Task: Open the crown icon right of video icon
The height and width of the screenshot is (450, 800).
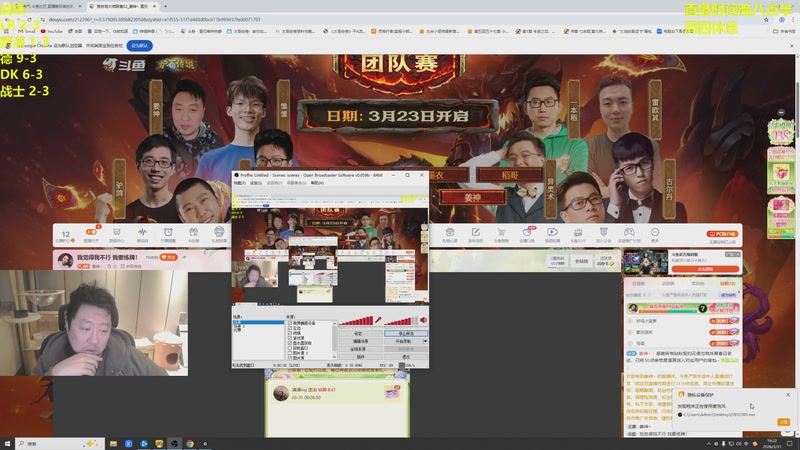Action: [578, 232]
